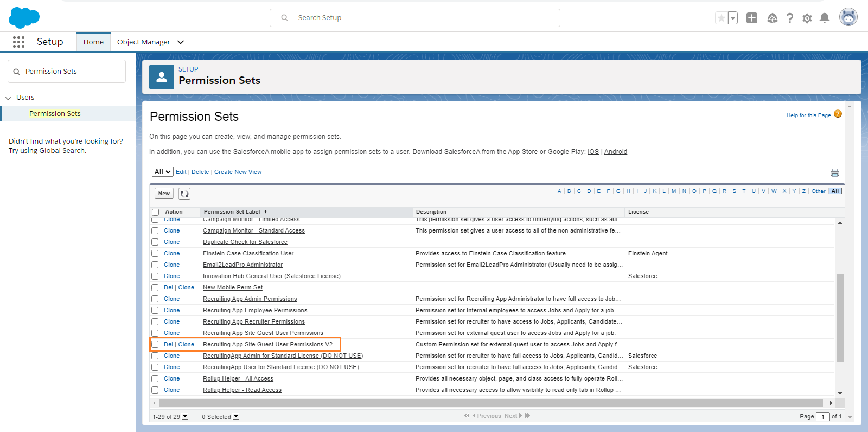Check the Duplicate Check for Salesforce row

(x=155, y=242)
